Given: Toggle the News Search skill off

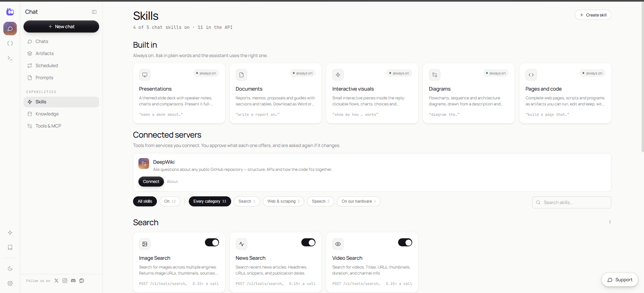Looking at the screenshot, I should (x=308, y=242).
